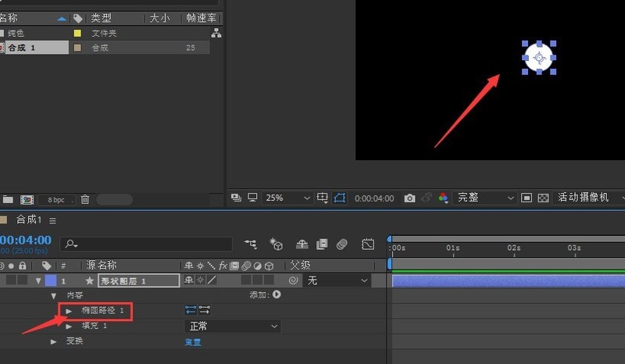Expand the 变换 transform group

coord(53,341)
